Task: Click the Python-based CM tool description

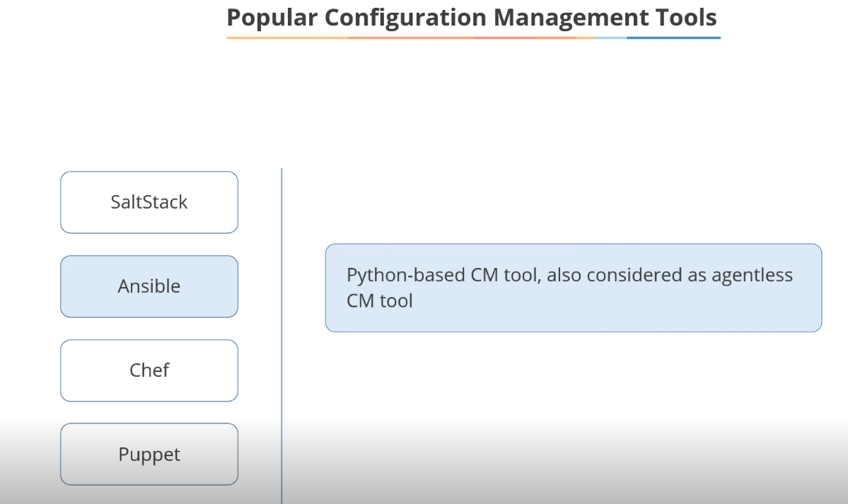Action: pos(574,288)
